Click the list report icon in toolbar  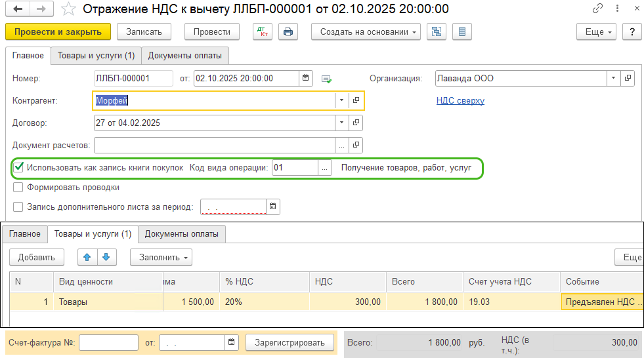[x=462, y=31]
